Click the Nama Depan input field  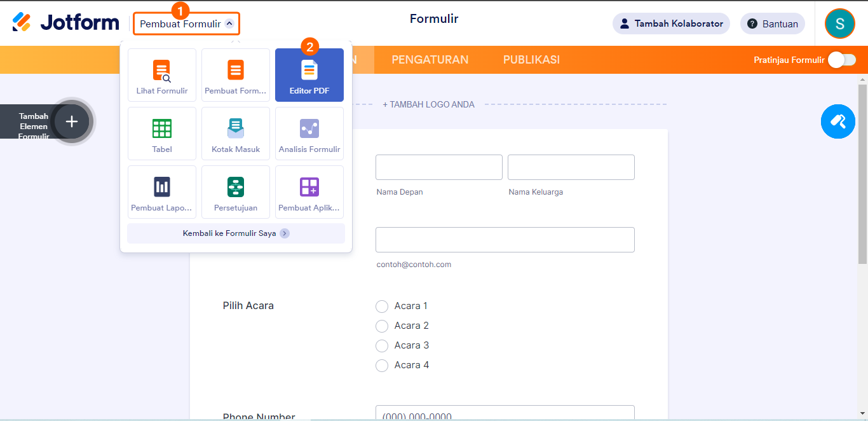438,167
